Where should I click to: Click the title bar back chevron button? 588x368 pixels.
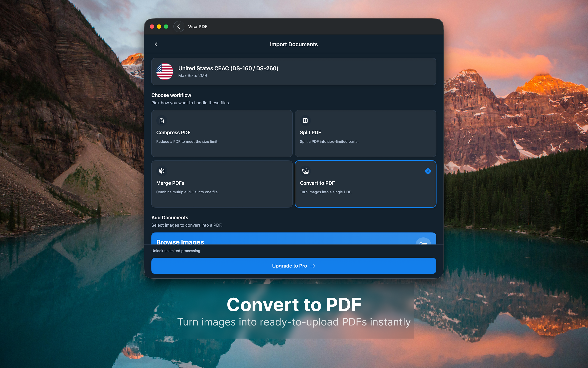[179, 27]
